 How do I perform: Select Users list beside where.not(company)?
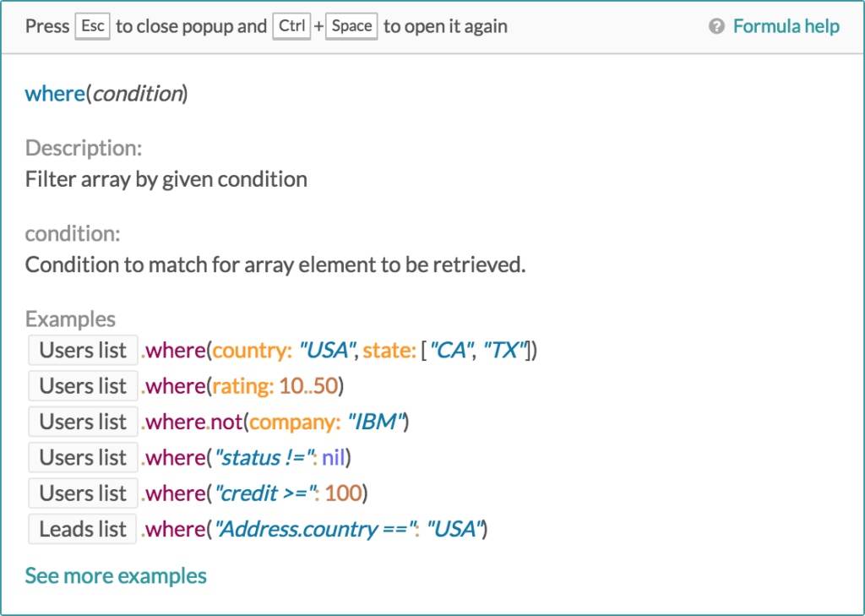click(x=83, y=421)
